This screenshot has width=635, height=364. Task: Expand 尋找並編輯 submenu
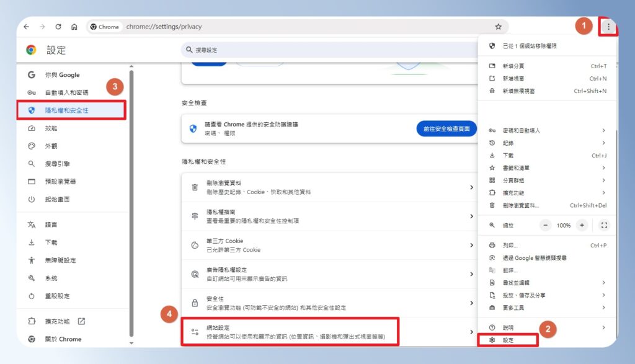(548, 283)
